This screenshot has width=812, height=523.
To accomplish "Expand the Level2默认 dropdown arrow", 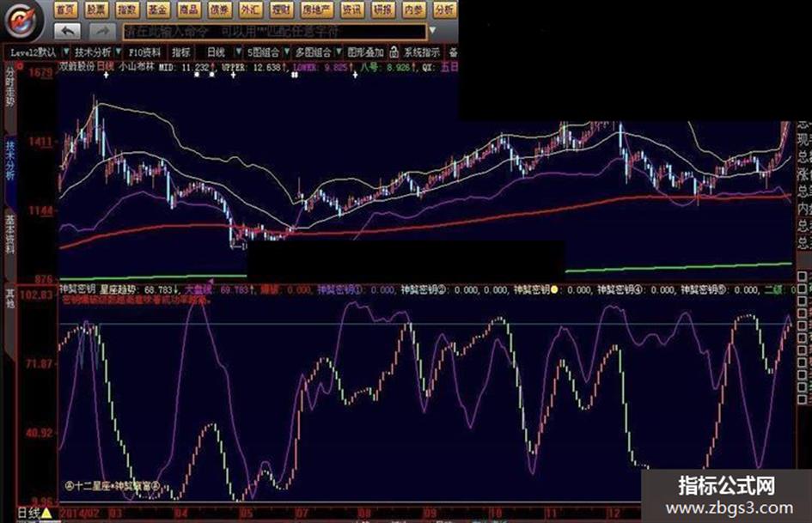I will pos(66,52).
